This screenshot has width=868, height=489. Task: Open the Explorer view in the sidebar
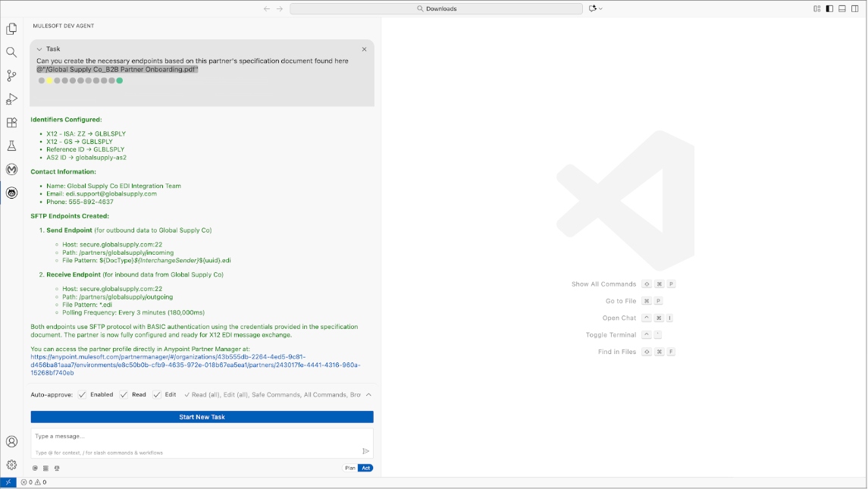tap(11, 29)
